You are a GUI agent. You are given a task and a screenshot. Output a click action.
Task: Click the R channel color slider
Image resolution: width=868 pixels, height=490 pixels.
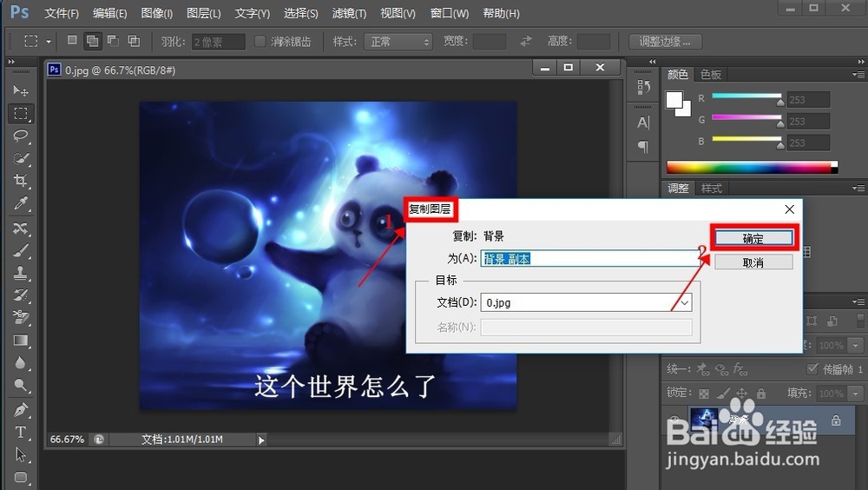[747, 96]
